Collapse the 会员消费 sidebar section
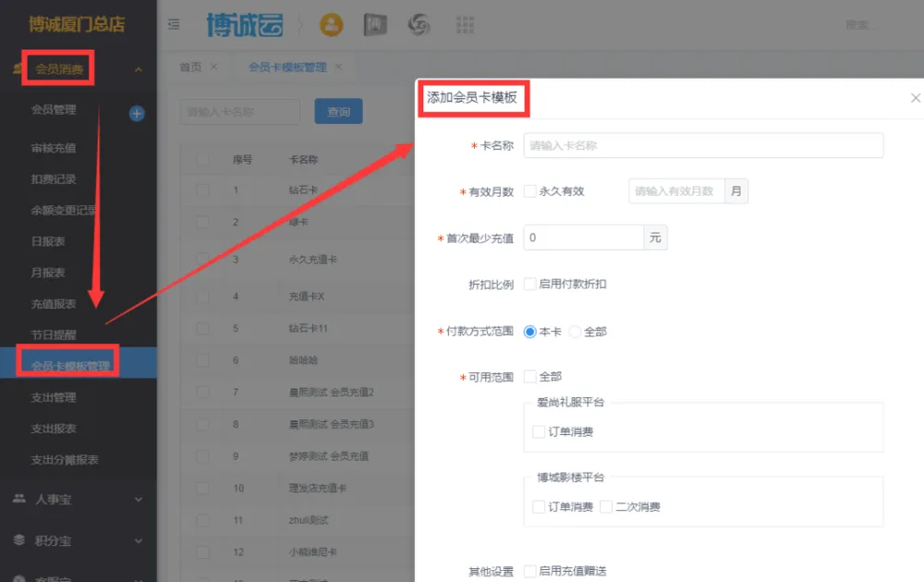Viewport: 924px width, 582px height. pyautogui.click(x=139, y=69)
